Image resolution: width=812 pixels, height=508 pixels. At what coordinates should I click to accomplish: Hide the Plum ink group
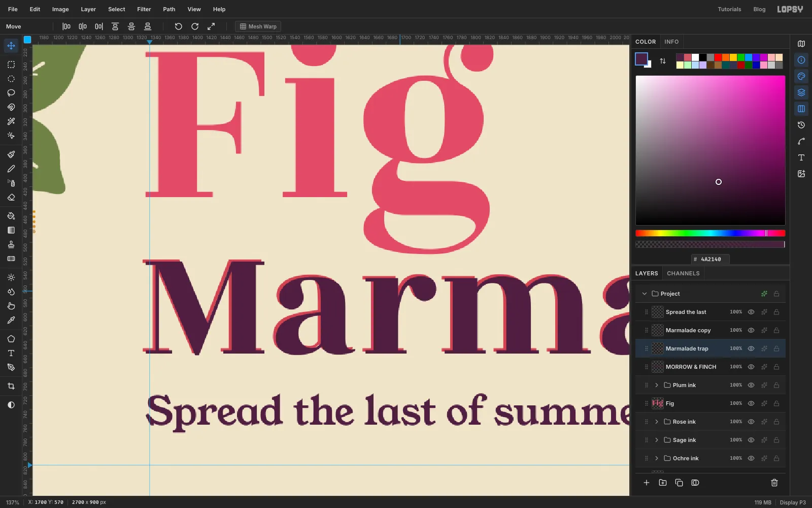coord(751,385)
